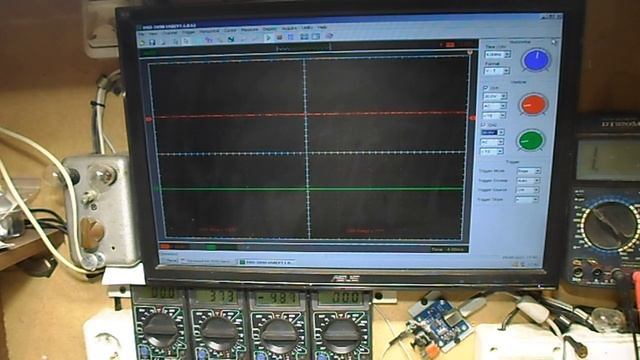Expand the Format dropdown

tap(506, 71)
